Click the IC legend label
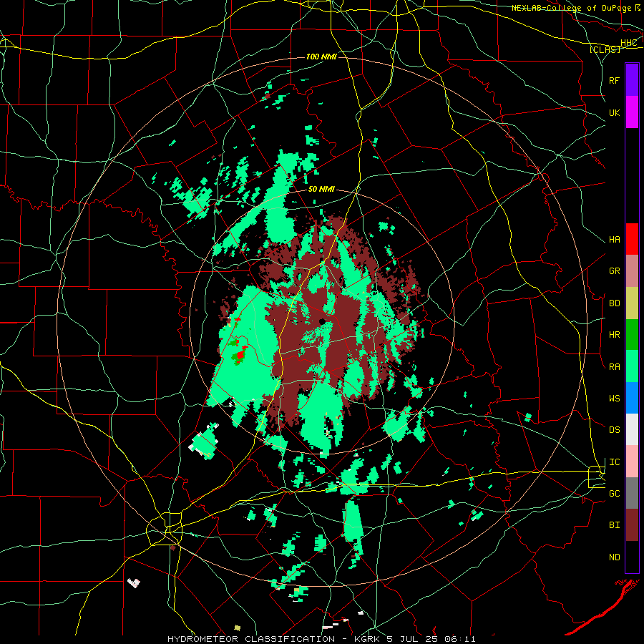The width and height of the screenshot is (644, 644). (614, 462)
